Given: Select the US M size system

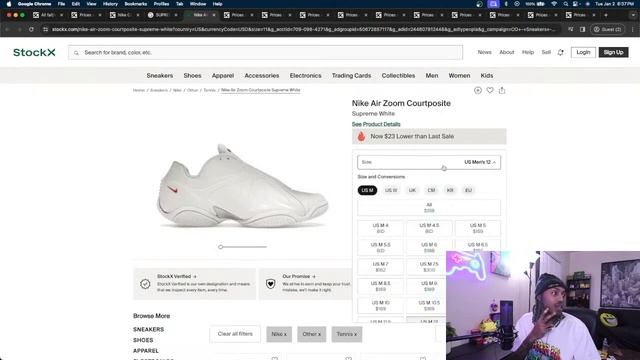Looking at the screenshot, I should click(367, 190).
